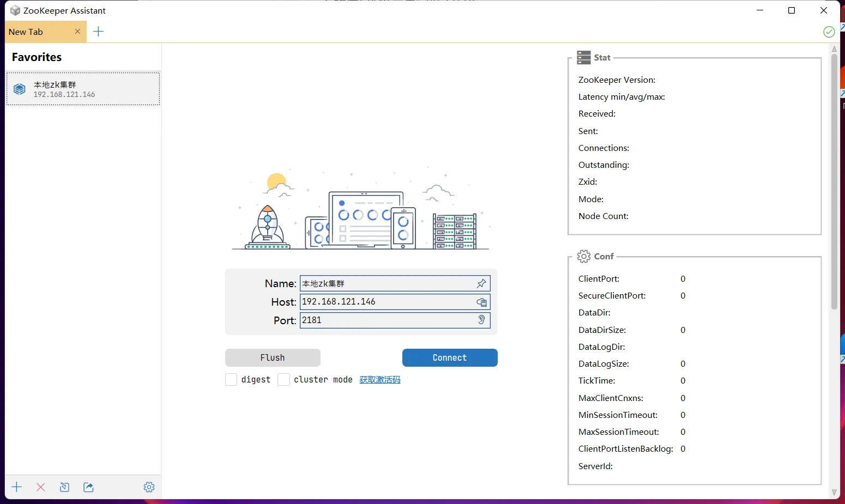The height and width of the screenshot is (504, 845).
Task: Switch to the New Tab tab
Action: [x=45, y=32]
